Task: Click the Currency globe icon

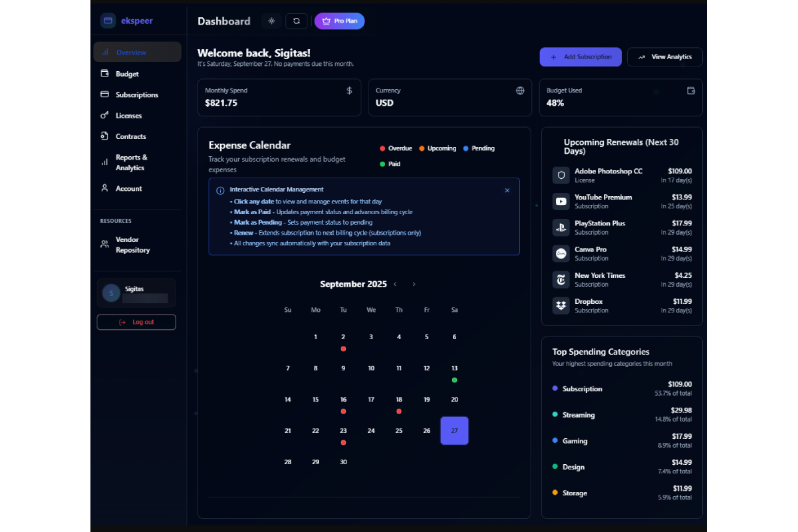Action: click(520, 90)
